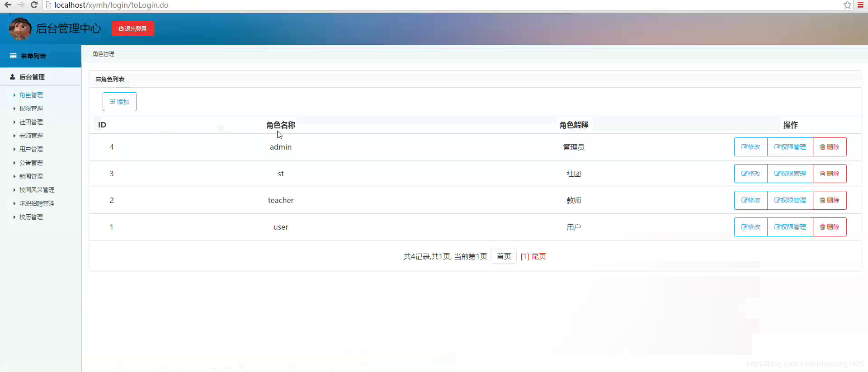Click the 角色解释 column header
This screenshot has width=868, height=372.
coord(574,125)
